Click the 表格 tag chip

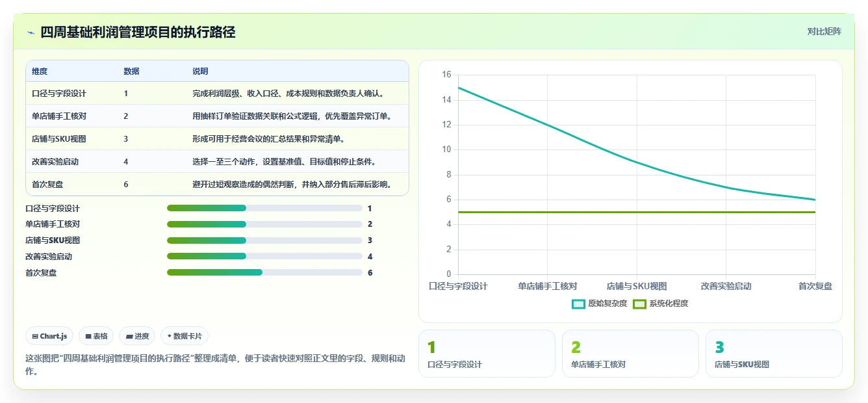[x=96, y=336]
